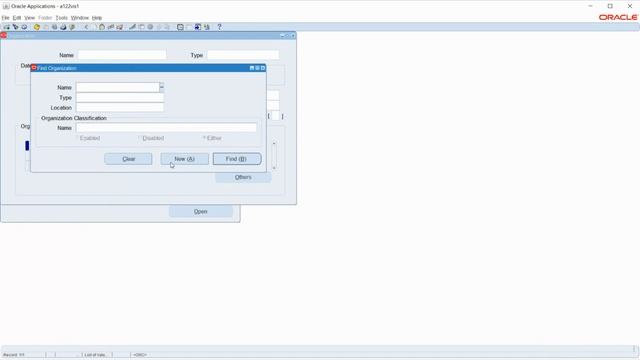Select the Enabled radio button

[77, 138]
